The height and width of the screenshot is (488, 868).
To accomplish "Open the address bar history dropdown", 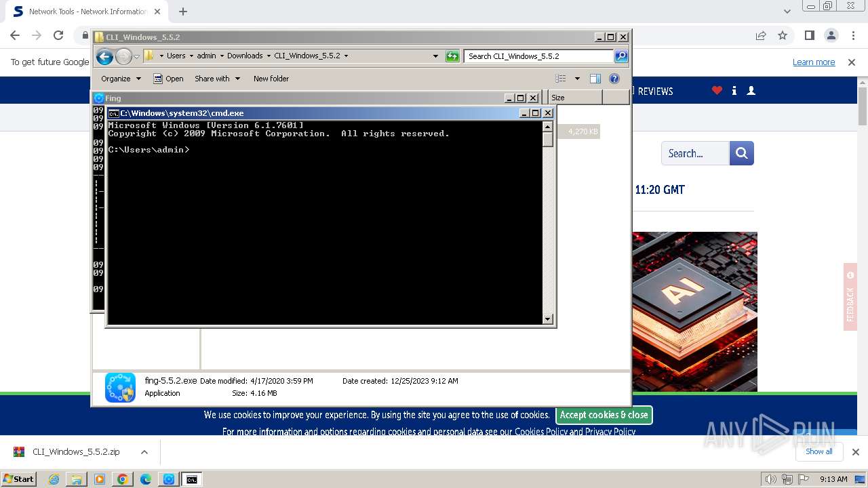I will pyautogui.click(x=435, y=56).
